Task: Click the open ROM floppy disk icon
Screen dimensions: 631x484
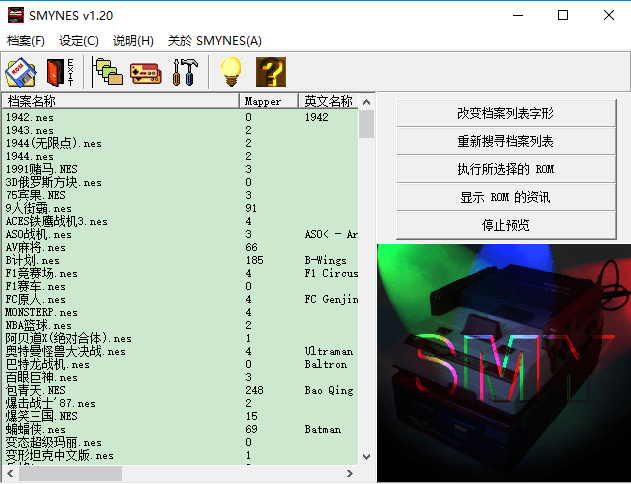Action: [x=21, y=72]
